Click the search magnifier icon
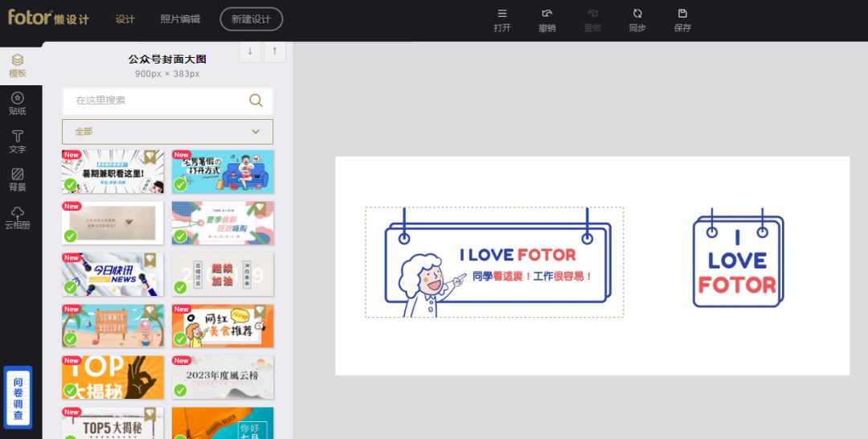Screen dimensions: 868x439 click(x=256, y=101)
